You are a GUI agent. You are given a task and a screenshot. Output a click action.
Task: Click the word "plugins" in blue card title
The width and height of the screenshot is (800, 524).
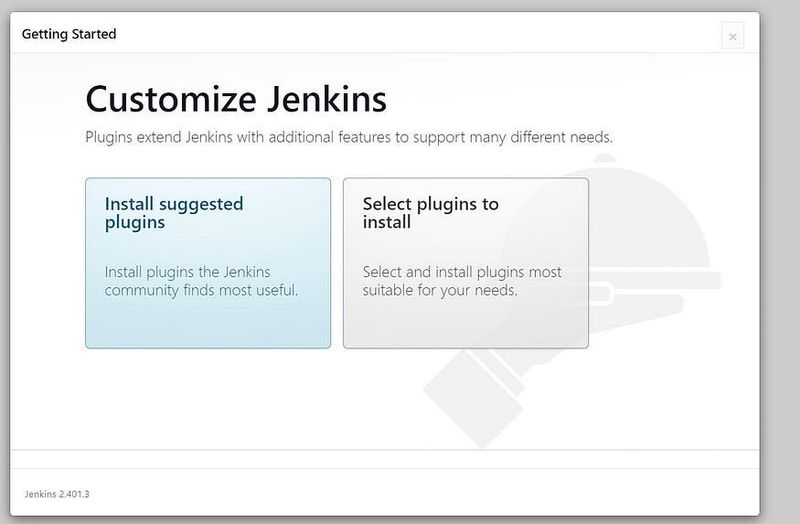point(134,222)
